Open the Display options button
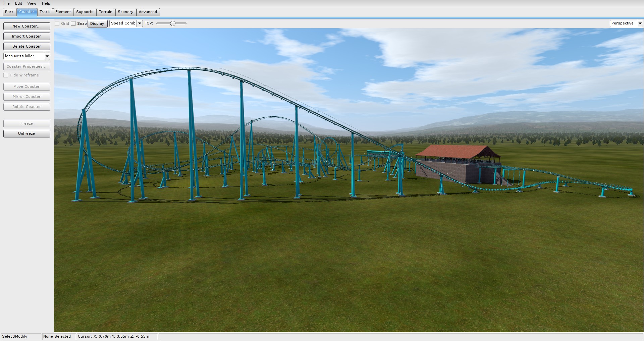The image size is (644, 341). click(x=97, y=23)
